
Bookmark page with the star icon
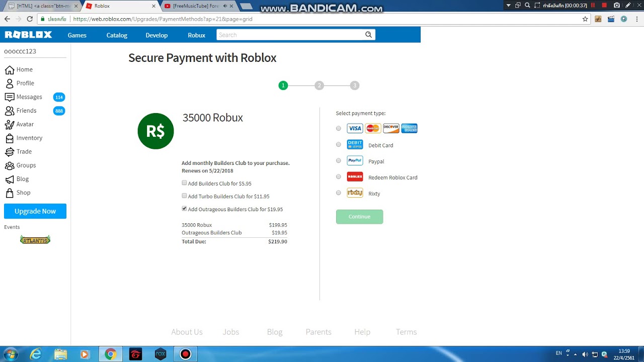click(x=585, y=19)
